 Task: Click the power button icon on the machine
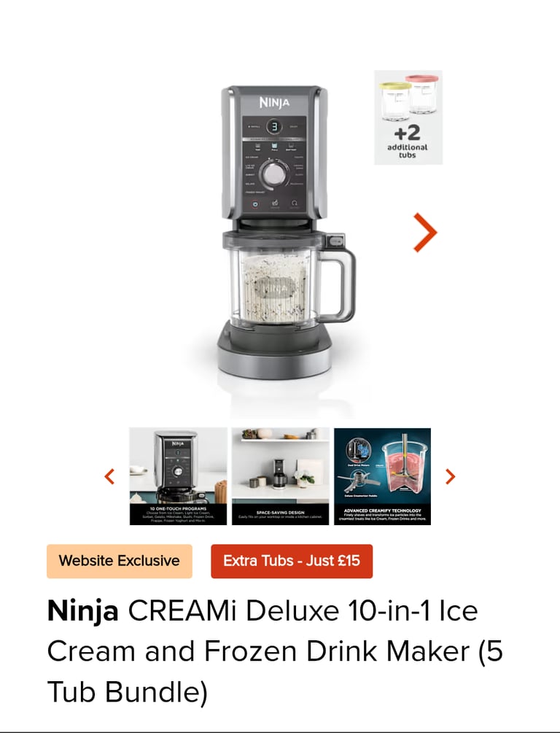[x=255, y=203]
